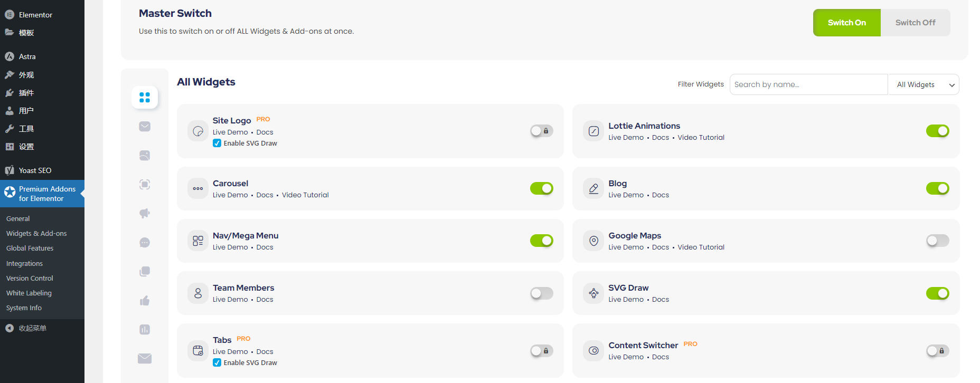The height and width of the screenshot is (383, 980).
Task: Go to the Global Features submenu
Action: (30, 248)
